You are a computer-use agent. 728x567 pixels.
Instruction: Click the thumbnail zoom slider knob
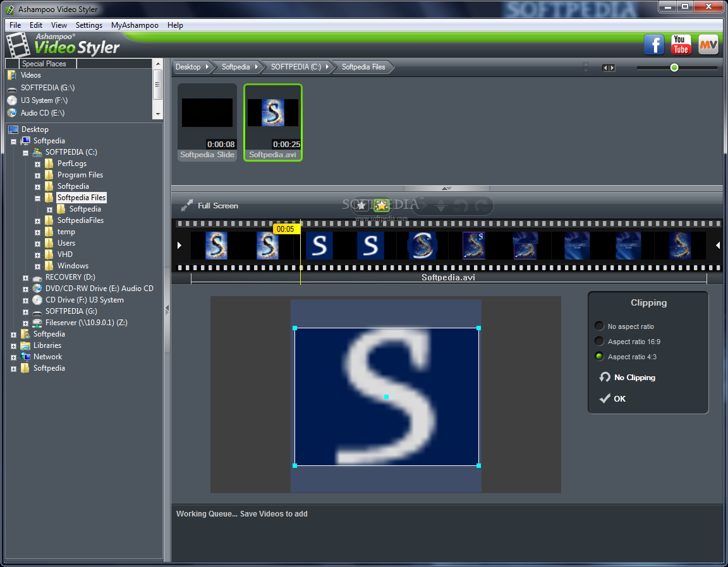point(674,68)
